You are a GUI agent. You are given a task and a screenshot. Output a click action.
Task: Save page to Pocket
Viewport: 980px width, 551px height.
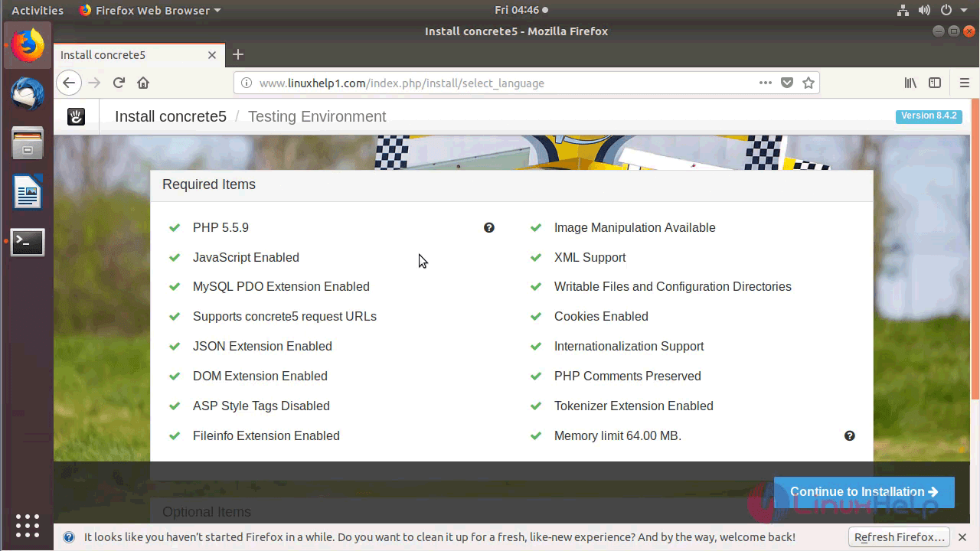[x=786, y=83]
